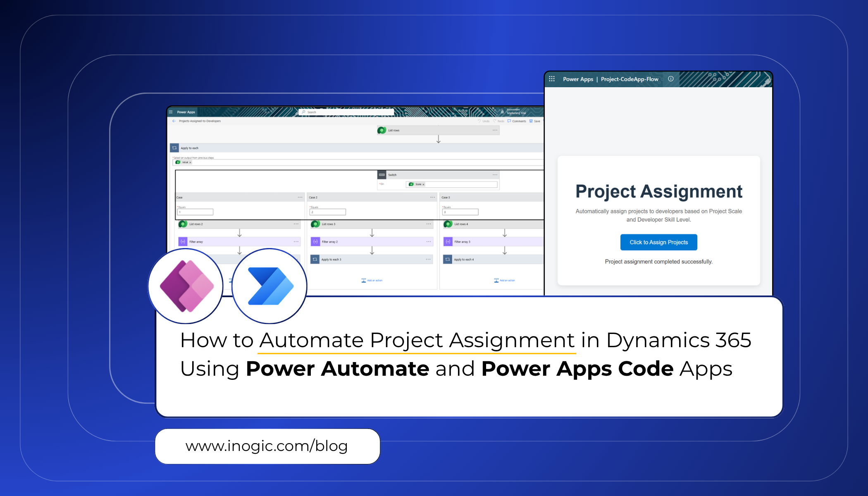Click the Project Assignment heading
The width and height of the screenshot is (868, 496).
(659, 191)
